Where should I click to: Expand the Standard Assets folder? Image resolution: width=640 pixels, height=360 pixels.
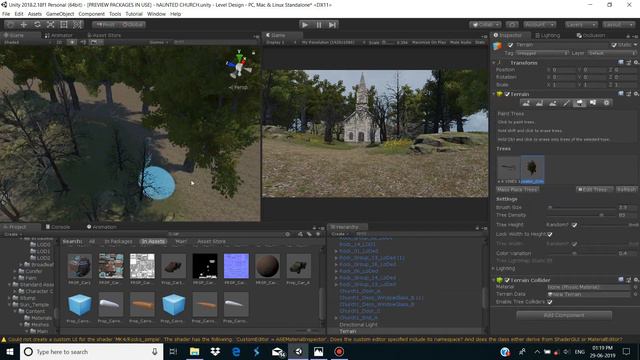(10, 284)
